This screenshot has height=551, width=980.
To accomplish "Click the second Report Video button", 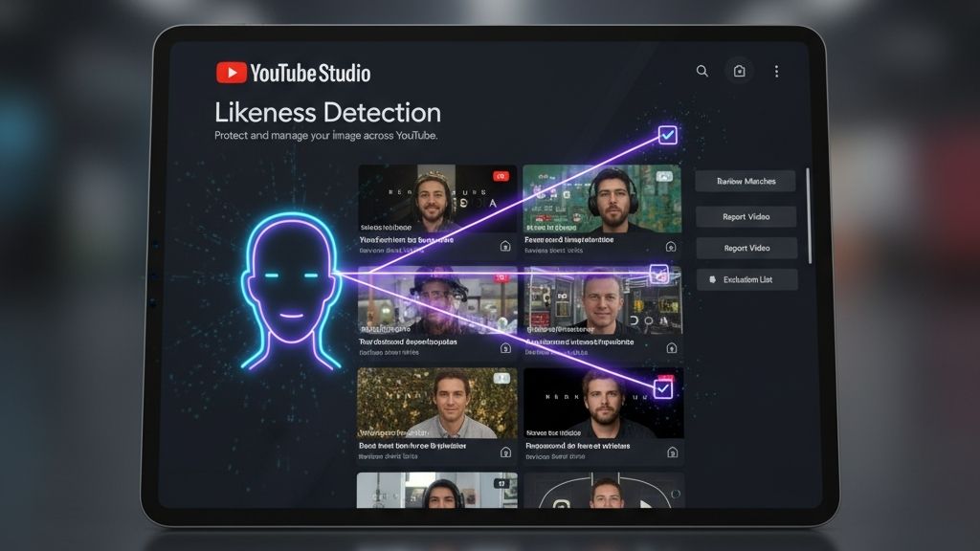I will click(746, 248).
